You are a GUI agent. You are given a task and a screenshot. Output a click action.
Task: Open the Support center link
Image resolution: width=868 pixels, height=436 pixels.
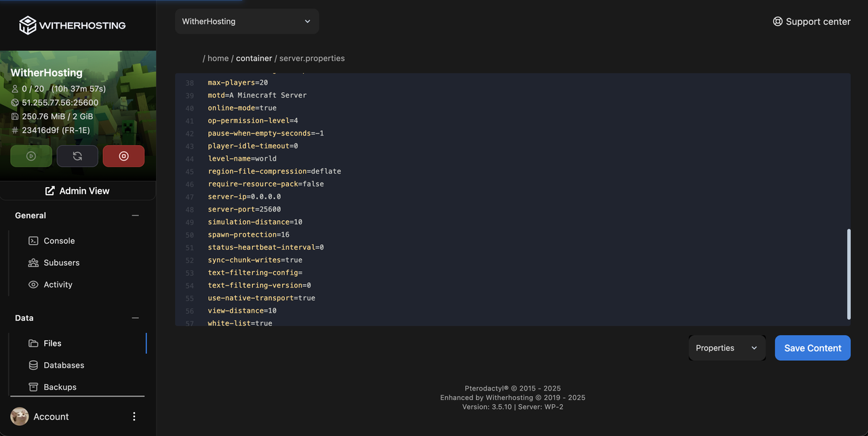point(811,21)
